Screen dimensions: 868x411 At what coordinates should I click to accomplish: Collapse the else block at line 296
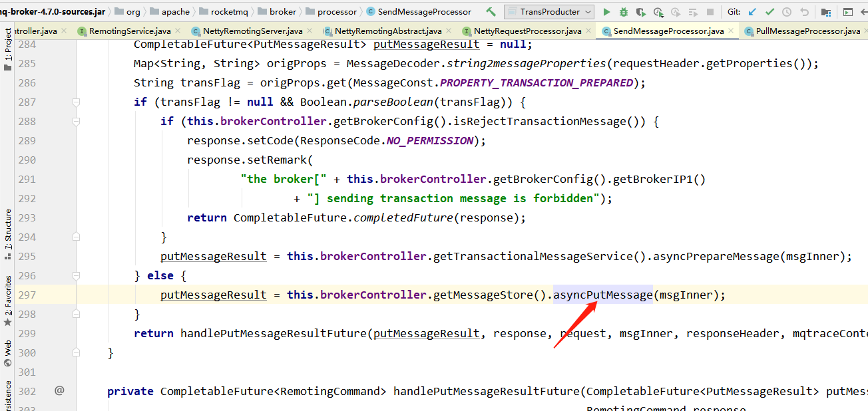click(x=76, y=275)
